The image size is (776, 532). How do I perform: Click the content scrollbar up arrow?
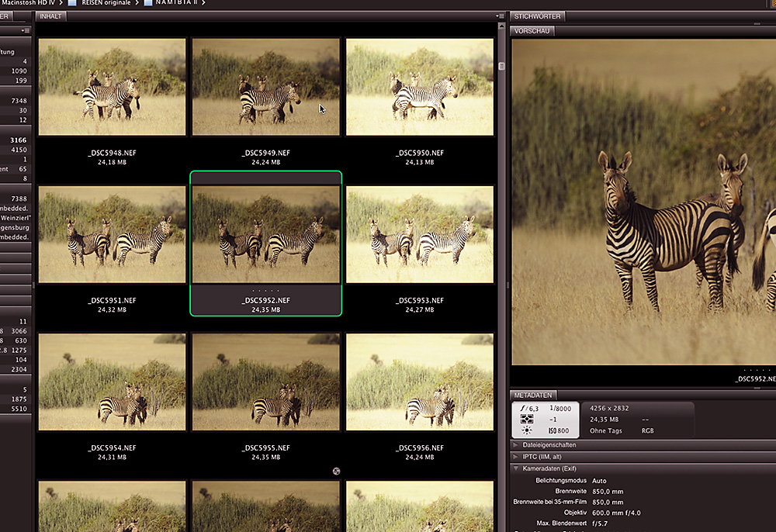502,26
